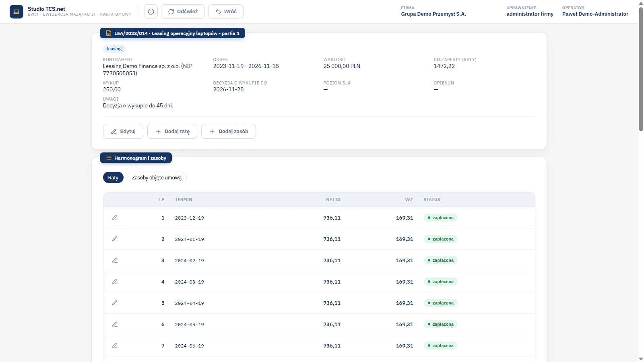Image resolution: width=644 pixels, height=362 pixels.
Task: Click the contractor Leasing Demo Finance text
Action: click(148, 70)
